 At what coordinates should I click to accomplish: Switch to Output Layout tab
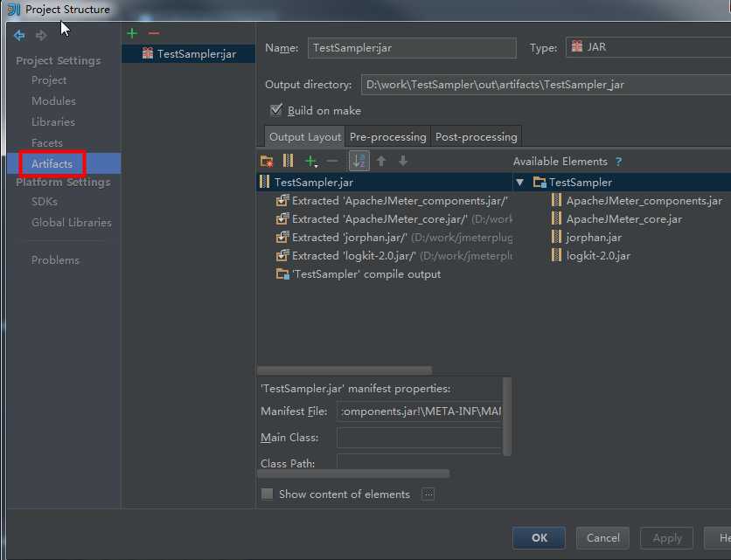click(305, 136)
